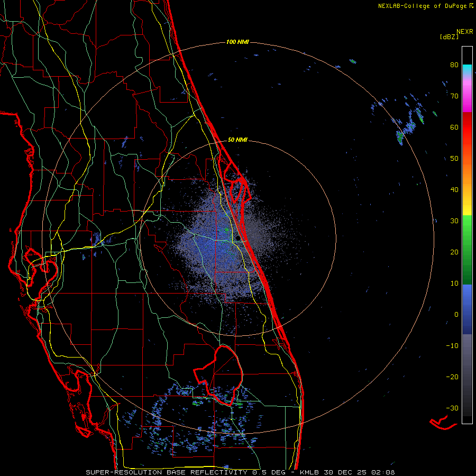Click the 80 value on the dBZ scale
Viewport: 476px width, 476px height.
click(x=454, y=65)
